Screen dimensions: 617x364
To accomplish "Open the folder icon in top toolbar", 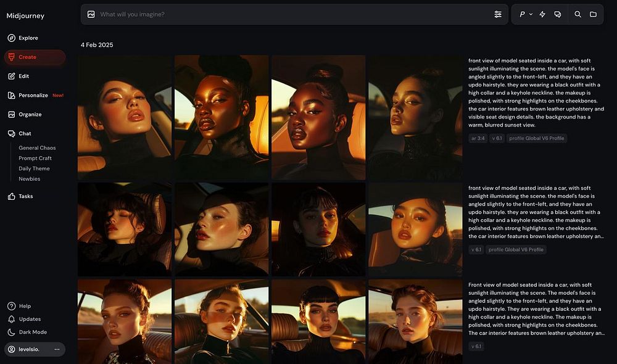I will [593, 14].
